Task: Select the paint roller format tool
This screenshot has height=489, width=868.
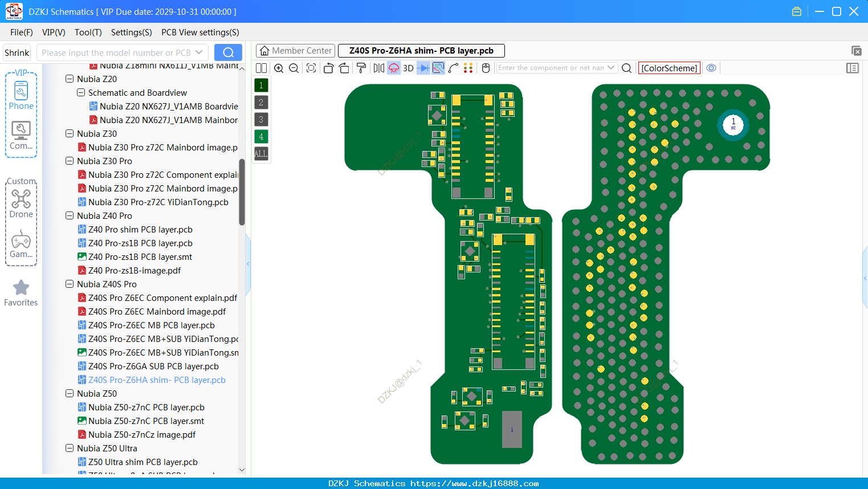Action: (361, 68)
